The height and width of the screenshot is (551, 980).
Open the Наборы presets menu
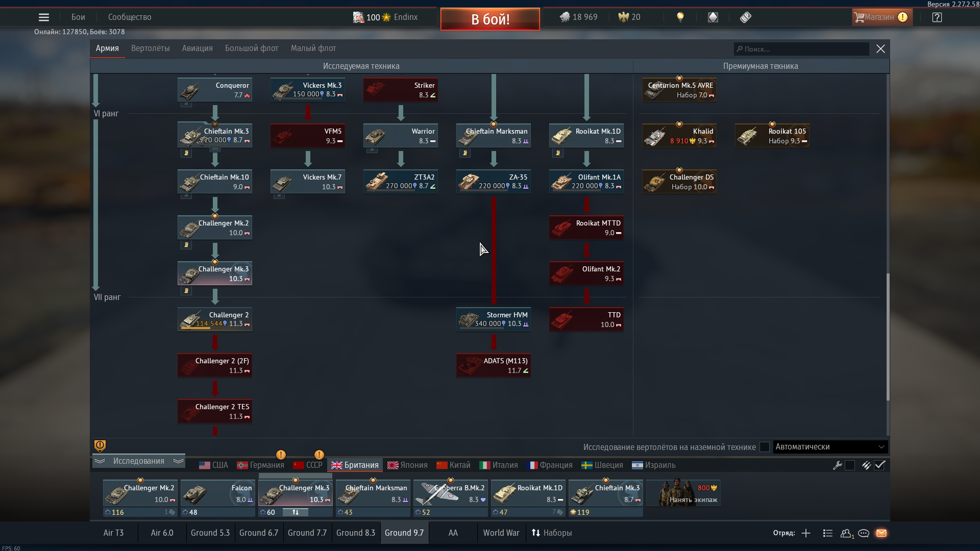click(552, 533)
